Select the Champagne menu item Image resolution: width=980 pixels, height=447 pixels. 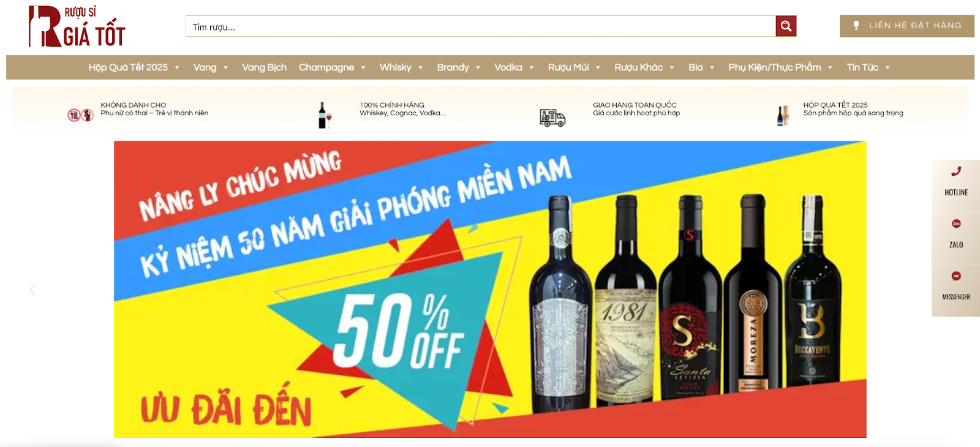(326, 67)
